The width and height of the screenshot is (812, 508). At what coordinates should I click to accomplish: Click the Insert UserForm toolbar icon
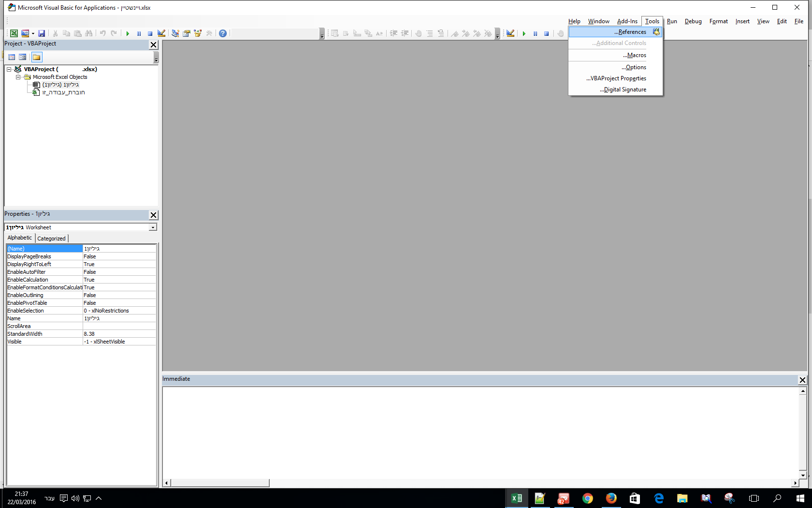click(25, 33)
